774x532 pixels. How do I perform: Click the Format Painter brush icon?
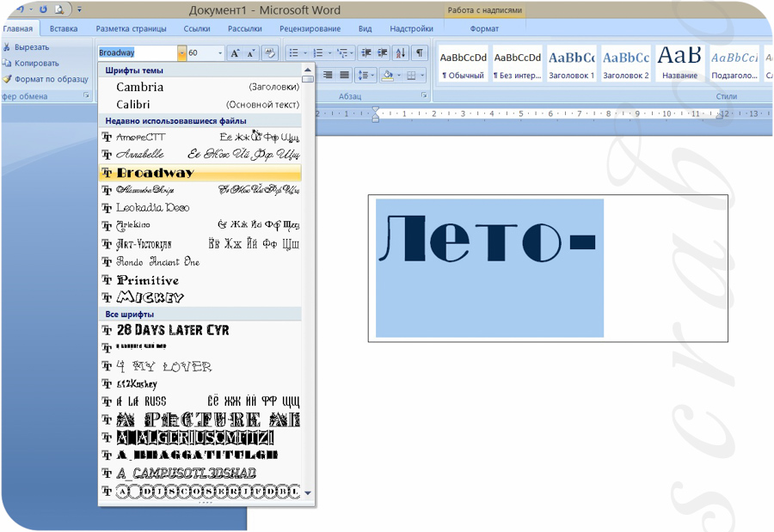(6, 79)
